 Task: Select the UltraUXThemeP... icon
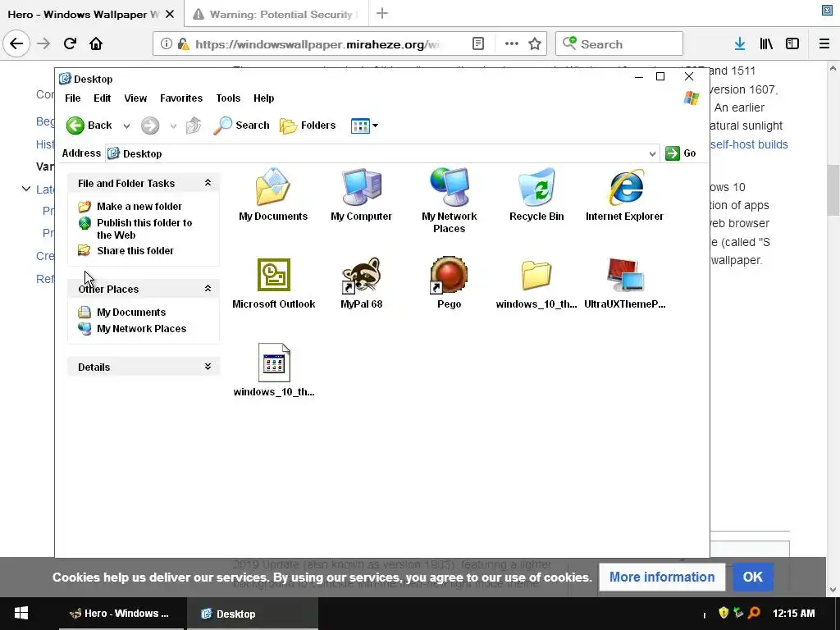(624, 283)
